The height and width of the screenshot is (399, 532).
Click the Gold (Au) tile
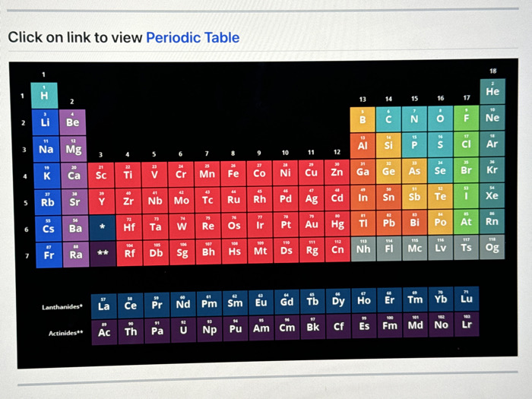pos(312,224)
